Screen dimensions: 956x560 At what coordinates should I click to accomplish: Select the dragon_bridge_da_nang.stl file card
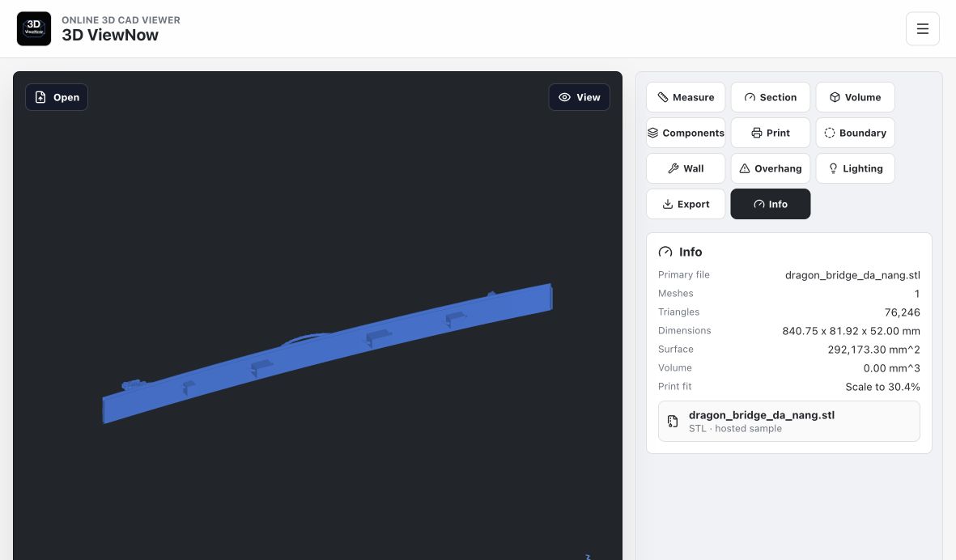pyautogui.click(x=789, y=421)
